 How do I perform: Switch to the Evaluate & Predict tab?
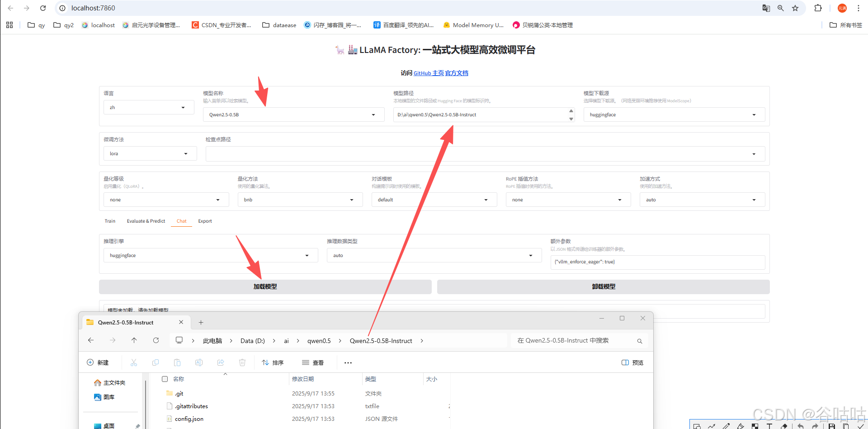146,221
